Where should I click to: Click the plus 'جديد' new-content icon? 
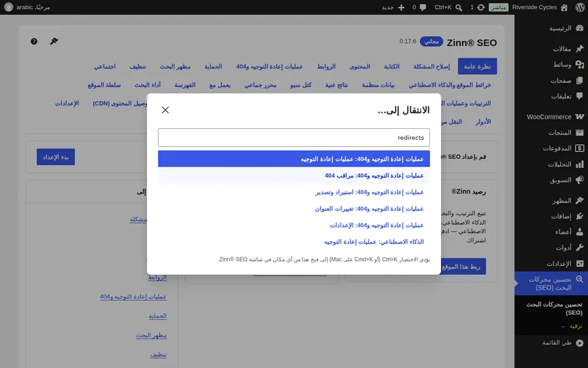point(401,7)
